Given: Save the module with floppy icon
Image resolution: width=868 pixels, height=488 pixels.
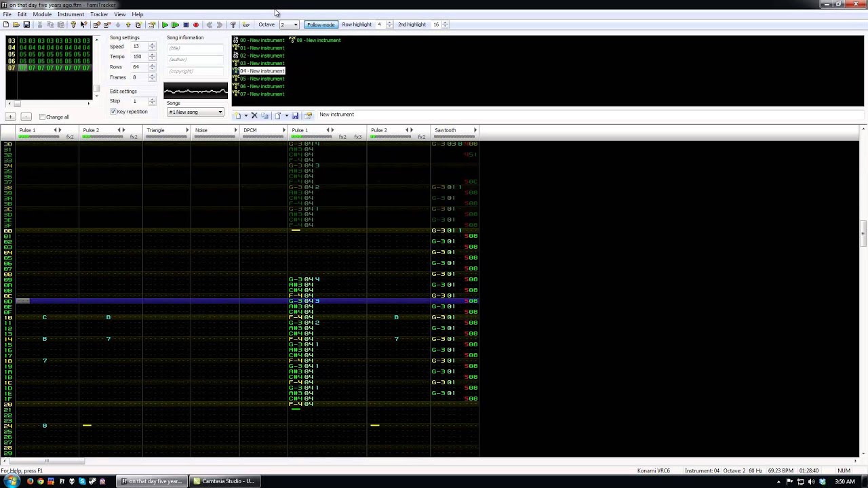Looking at the screenshot, I should pyautogui.click(x=26, y=24).
